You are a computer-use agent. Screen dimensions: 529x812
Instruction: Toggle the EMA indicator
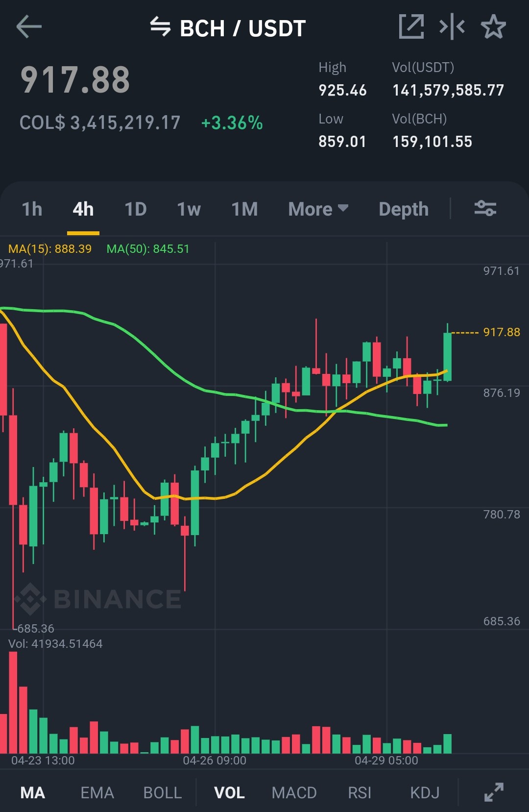(97, 792)
